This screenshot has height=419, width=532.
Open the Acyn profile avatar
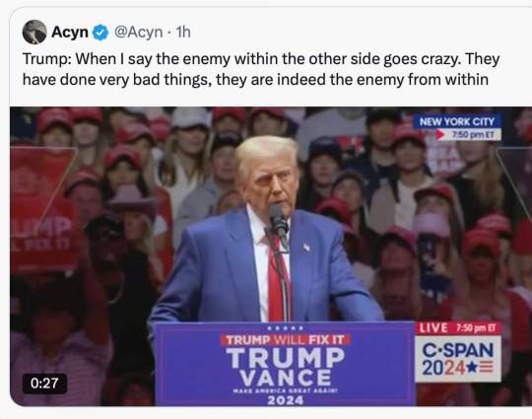(34, 32)
